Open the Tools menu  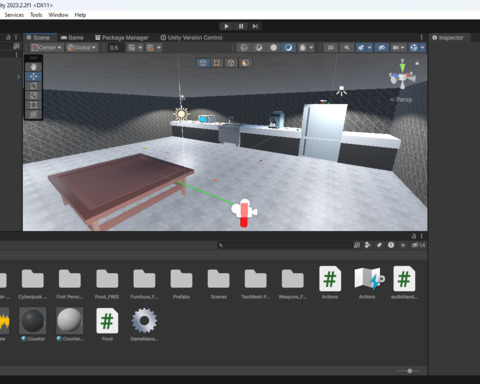pos(36,15)
